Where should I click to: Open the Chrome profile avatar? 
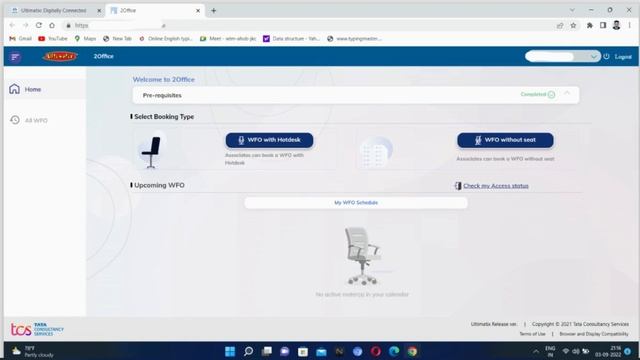[616, 25]
